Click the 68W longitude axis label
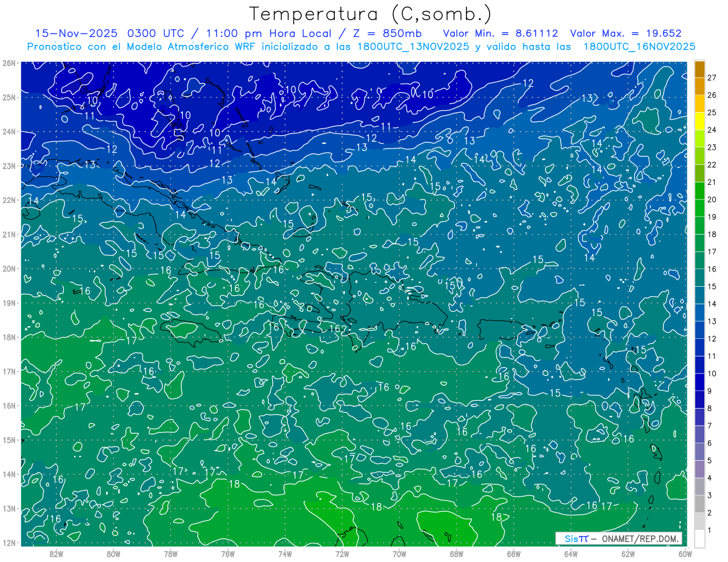Viewport: 728px width, 562px height. point(456,554)
